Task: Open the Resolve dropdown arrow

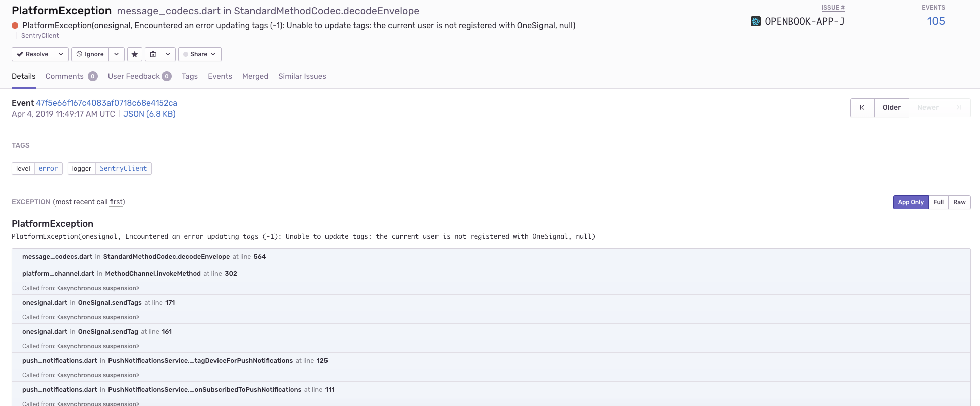Action: click(61, 54)
